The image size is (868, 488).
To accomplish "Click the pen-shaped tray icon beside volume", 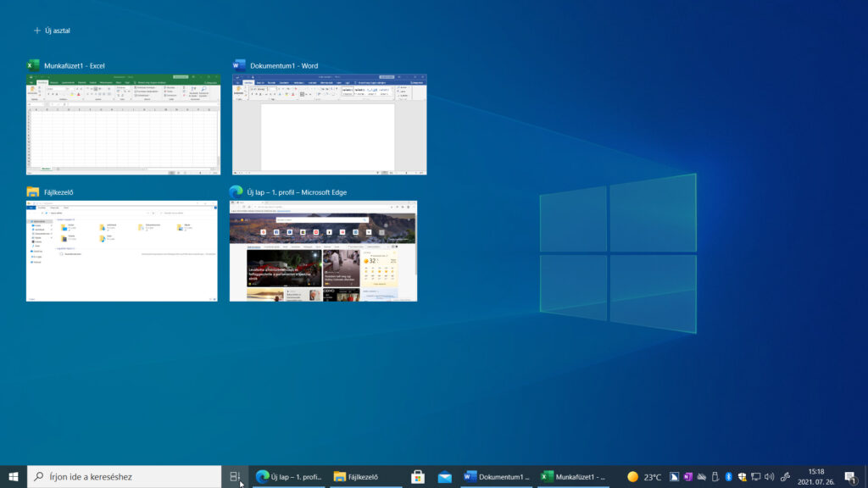I will 785,476.
